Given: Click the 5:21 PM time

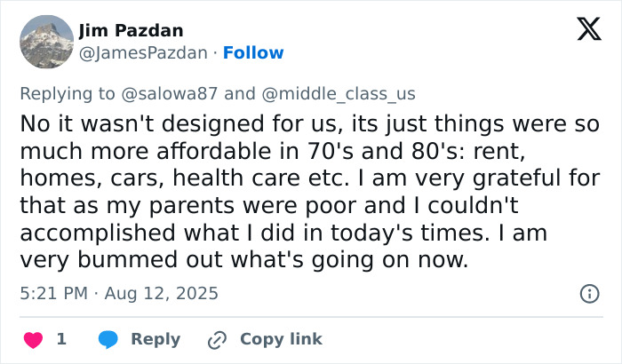Looking at the screenshot, I should 52,293.
